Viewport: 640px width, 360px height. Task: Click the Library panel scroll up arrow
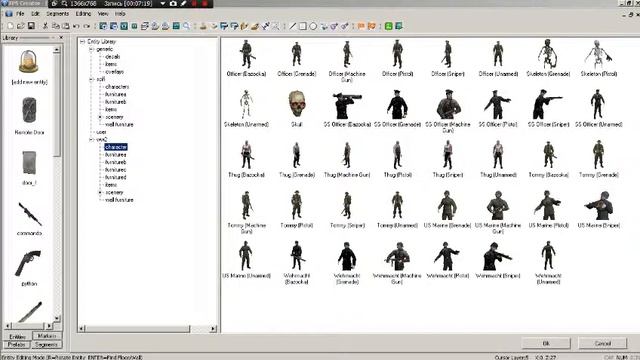57,50
